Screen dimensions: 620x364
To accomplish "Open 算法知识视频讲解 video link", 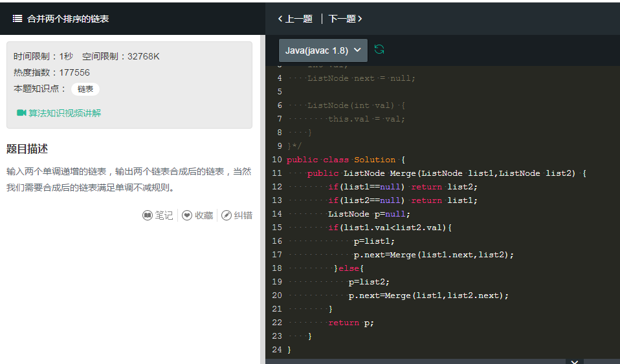I will click(x=65, y=113).
